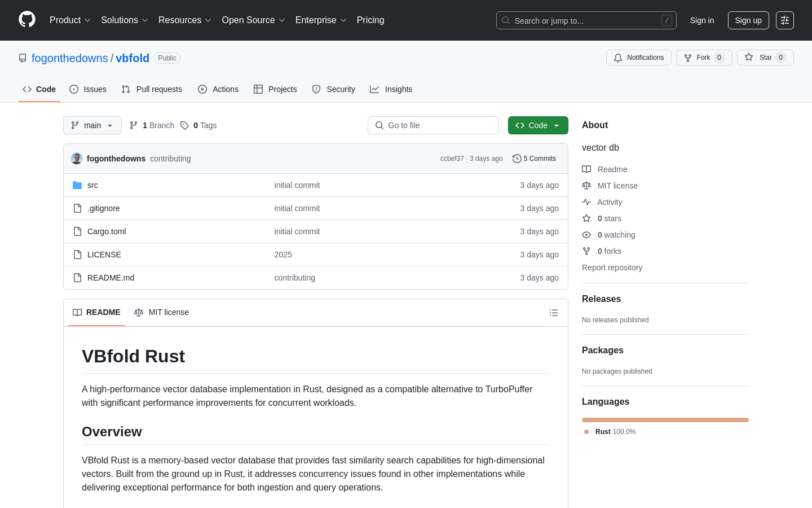This screenshot has width=812, height=508.
Task: Open the Releases heading link
Action: tap(601, 299)
